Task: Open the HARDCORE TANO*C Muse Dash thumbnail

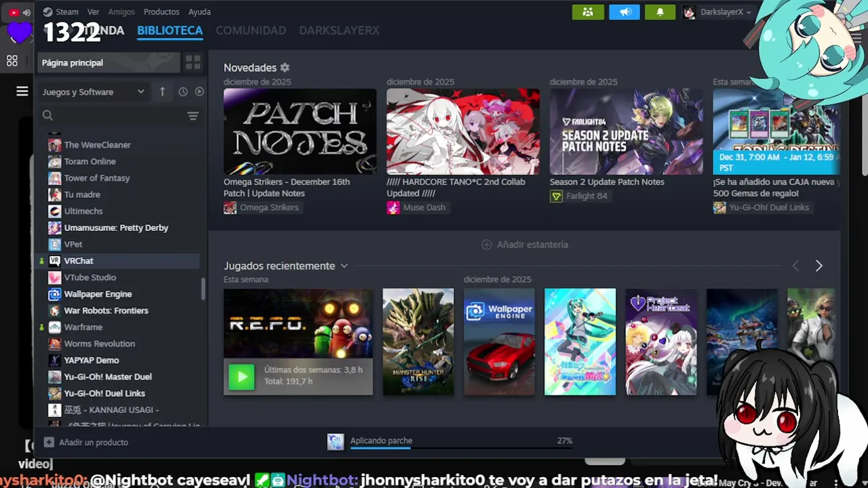Action: [x=463, y=131]
